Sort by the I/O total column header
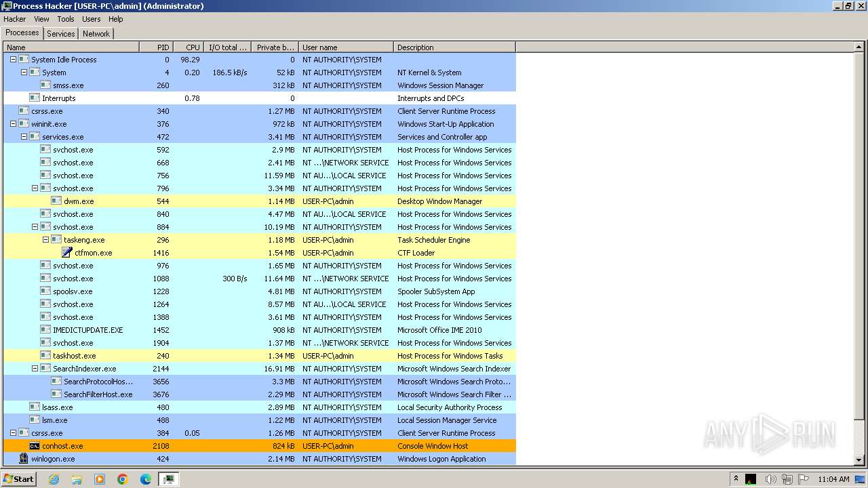This screenshot has height=488, width=868. [x=227, y=47]
